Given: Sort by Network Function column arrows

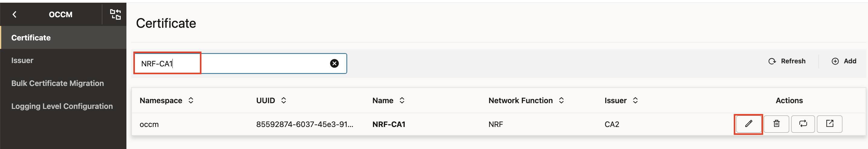Looking at the screenshot, I should click(x=561, y=100).
